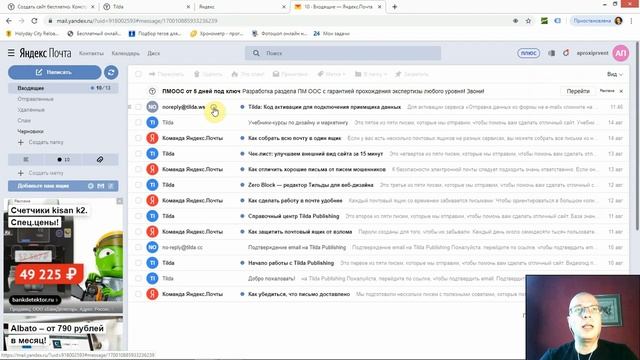Click the Счетчики kisan k2 ad thumbnail
640x360 pixels.
tap(63, 256)
